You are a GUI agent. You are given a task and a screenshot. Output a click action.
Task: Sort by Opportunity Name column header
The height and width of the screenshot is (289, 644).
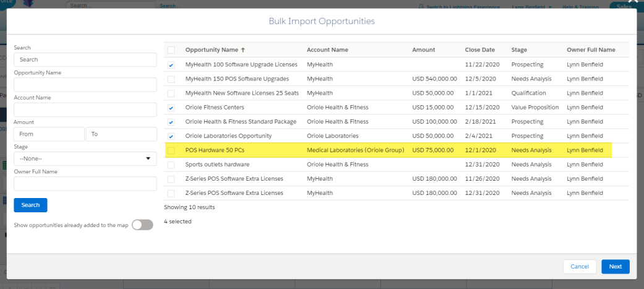[215, 50]
